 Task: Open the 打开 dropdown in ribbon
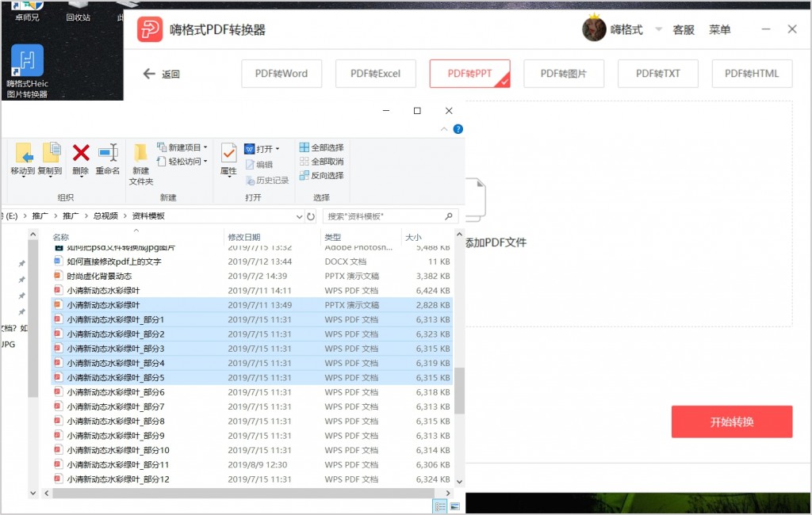click(x=262, y=149)
